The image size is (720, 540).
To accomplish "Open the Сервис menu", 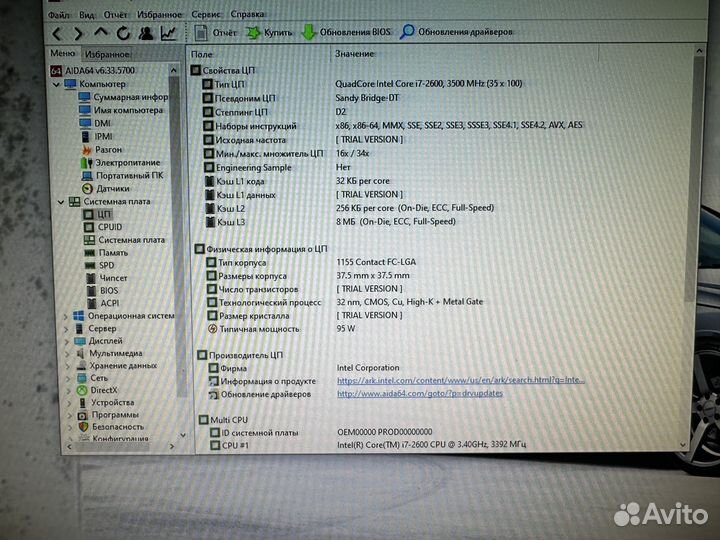I will tap(206, 15).
